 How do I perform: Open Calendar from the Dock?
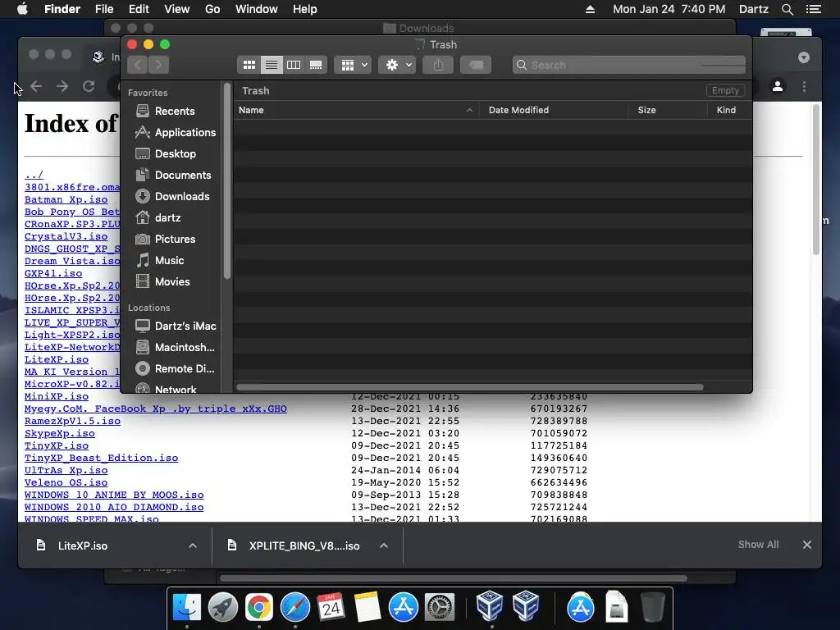pyautogui.click(x=331, y=607)
